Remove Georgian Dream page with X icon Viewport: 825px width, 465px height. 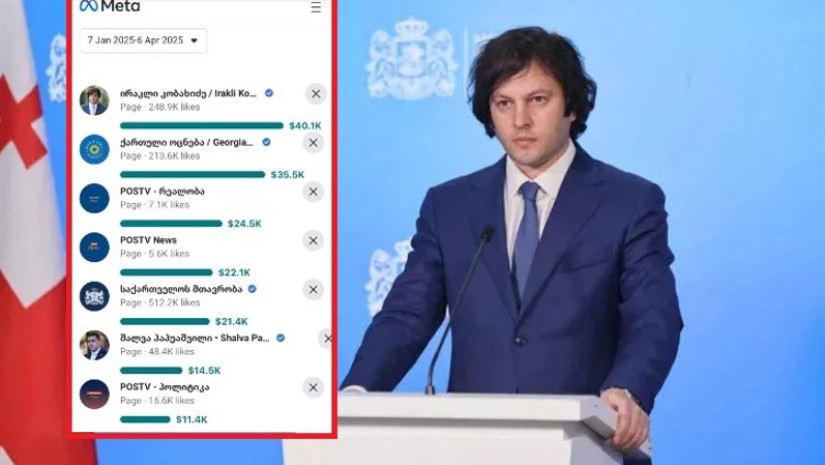(313, 143)
